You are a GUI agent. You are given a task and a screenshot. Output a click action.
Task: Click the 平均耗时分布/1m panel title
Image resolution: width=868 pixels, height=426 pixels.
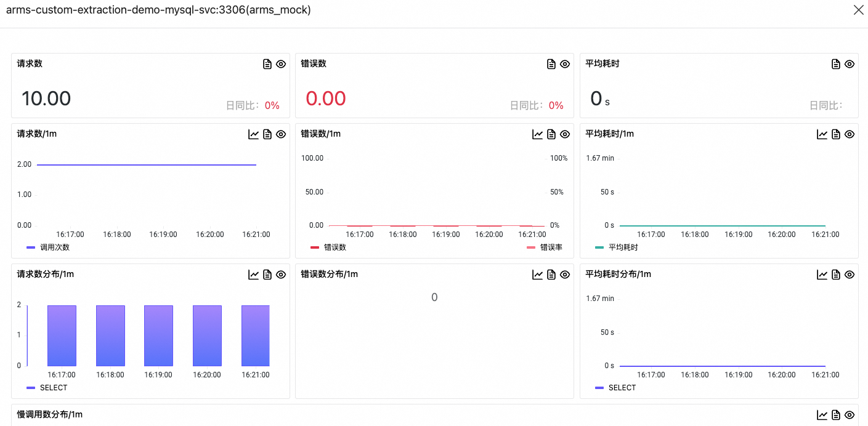point(619,274)
